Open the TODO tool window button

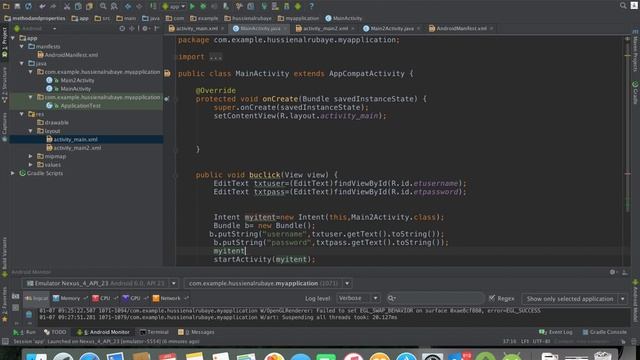click(x=55, y=332)
